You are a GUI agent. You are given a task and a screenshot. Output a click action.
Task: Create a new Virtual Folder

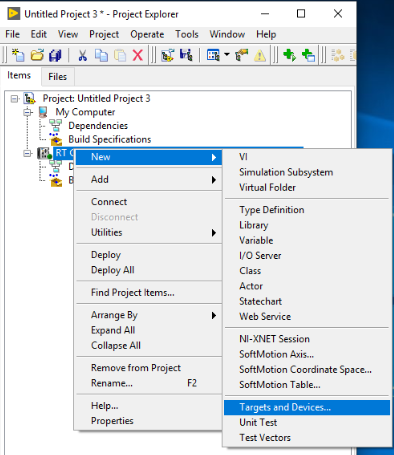[307, 188]
